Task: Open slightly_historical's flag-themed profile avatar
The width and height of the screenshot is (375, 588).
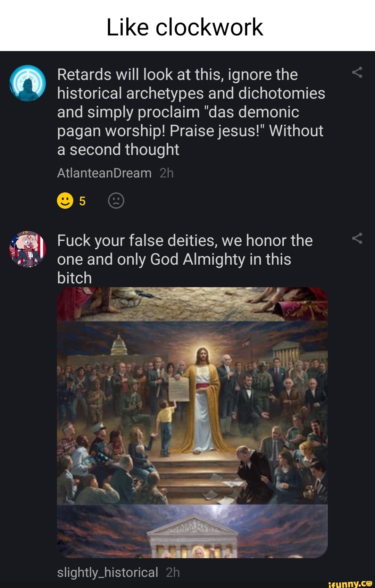Action: pyautogui.click(x=27, y=249)
